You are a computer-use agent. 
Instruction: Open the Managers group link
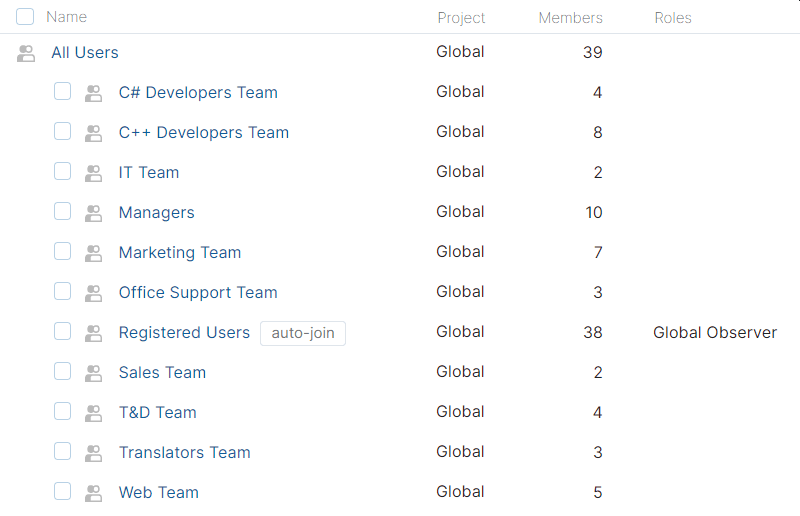click(x=156, y=213)
